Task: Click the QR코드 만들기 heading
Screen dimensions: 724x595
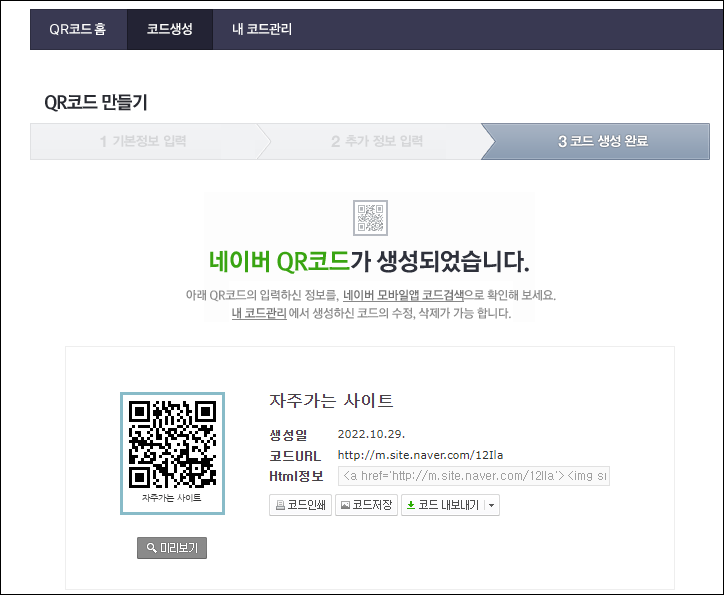Action: pyautogui.click(x=96, y=102)
